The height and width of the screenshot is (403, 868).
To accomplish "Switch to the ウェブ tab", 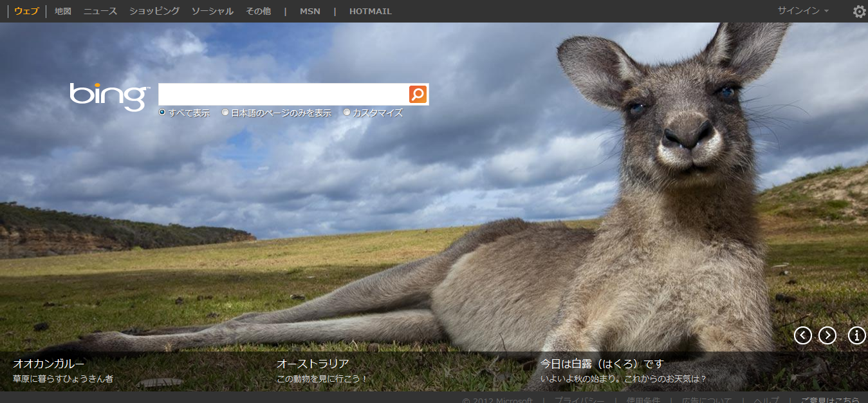I will (x=26, y=11).
